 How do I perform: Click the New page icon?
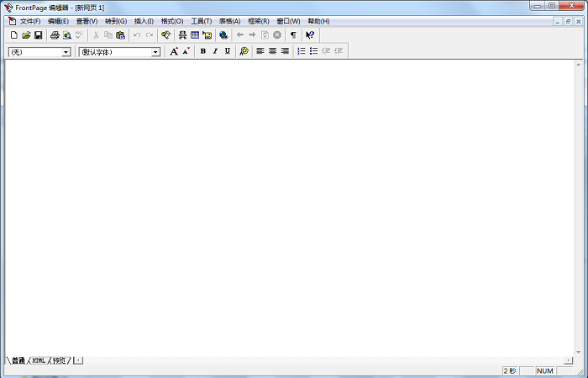[14, 35]
